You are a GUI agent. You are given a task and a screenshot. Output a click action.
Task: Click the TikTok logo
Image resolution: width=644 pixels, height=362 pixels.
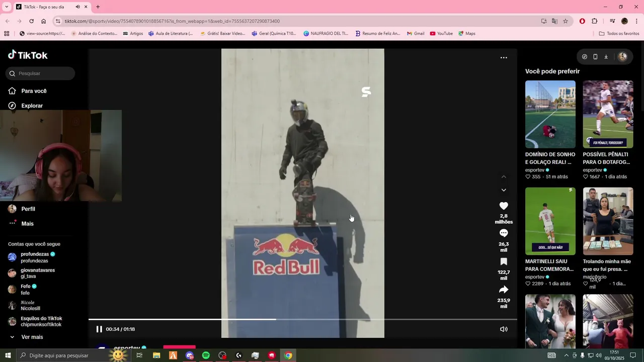[28, 55]
